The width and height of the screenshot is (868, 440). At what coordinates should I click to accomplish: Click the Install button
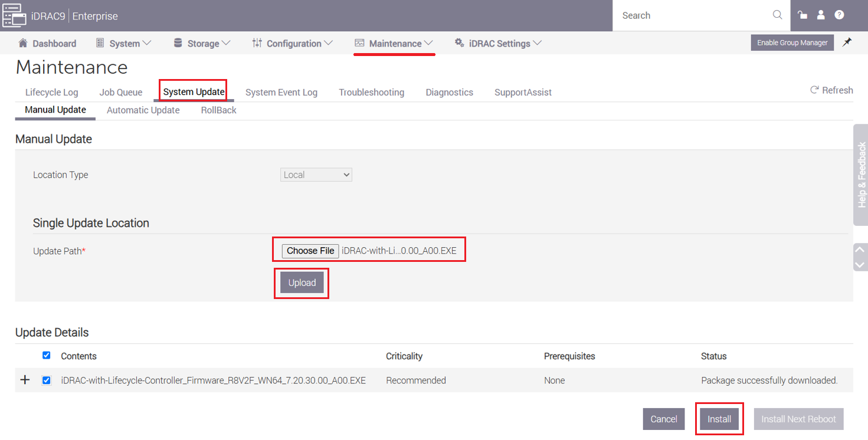coord(719,419)
